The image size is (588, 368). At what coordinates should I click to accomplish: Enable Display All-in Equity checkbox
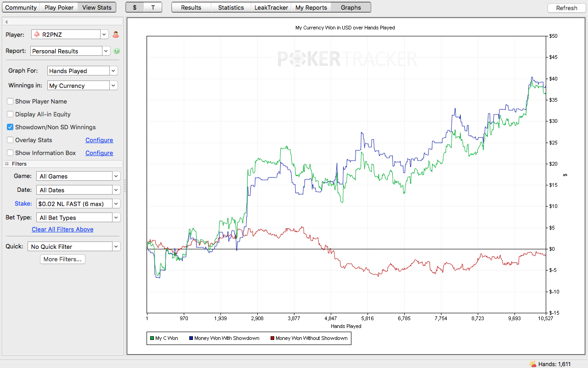(x=10, y=114)
